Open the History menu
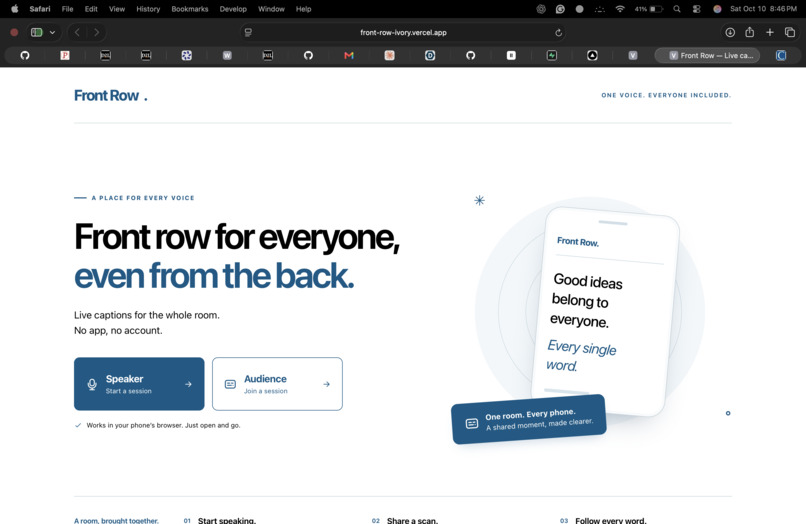The height and width of the screenshot is (524, 806). click(148, 9)
